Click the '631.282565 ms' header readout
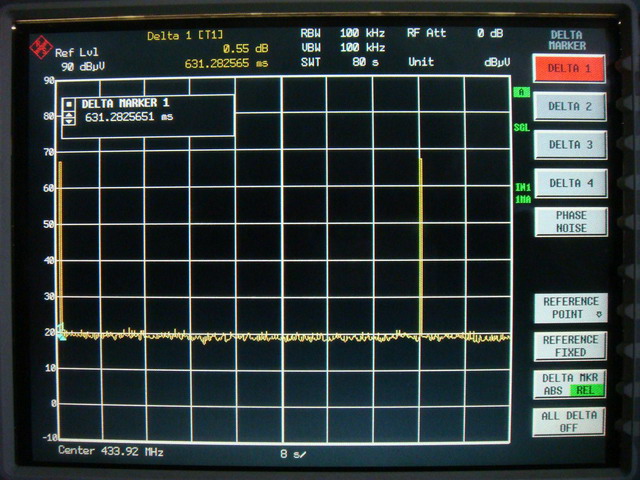The image size is (640, 480). [227, 64]
